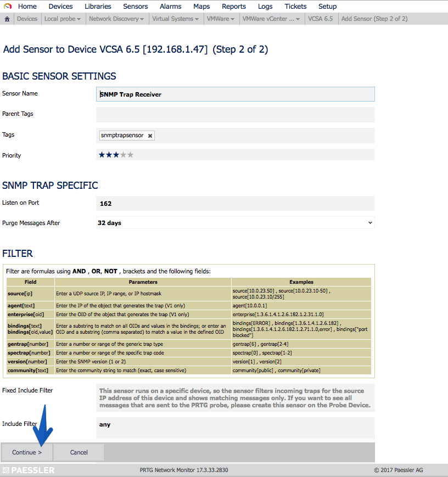
Task: Open the Reports menu
Action: [234, 7]
